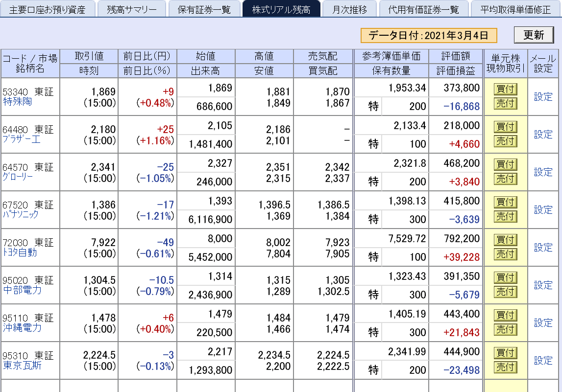Click 買付 for グローリー
Viewport: 562px width, 392px height.
click(x=505, y=164)
